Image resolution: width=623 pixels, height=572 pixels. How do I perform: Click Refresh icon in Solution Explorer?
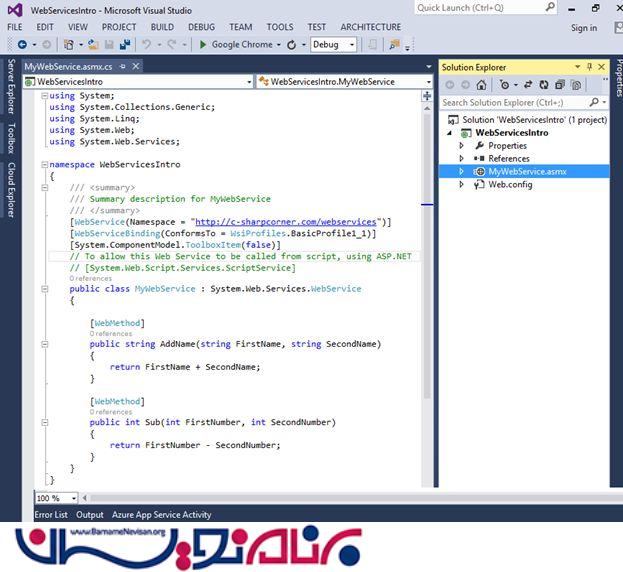[x=543, y=85]
